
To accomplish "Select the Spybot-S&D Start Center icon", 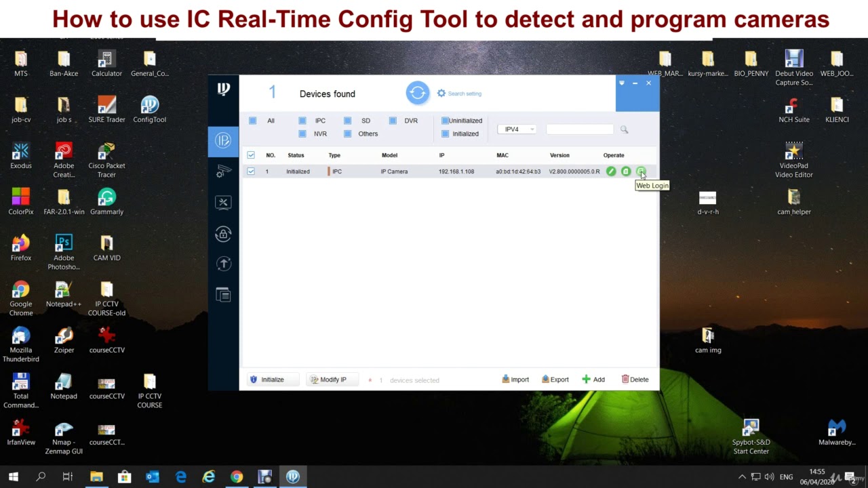I will click(751, 436).
